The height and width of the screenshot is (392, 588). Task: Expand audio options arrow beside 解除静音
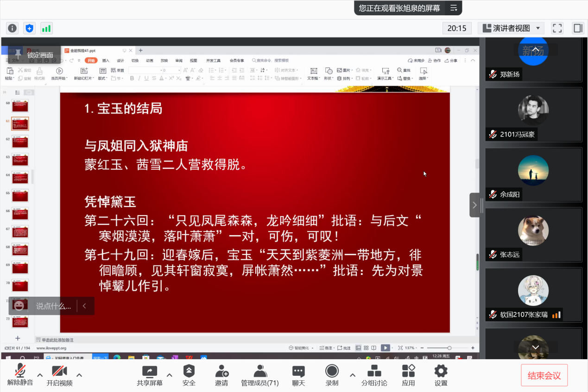[40, 375]
